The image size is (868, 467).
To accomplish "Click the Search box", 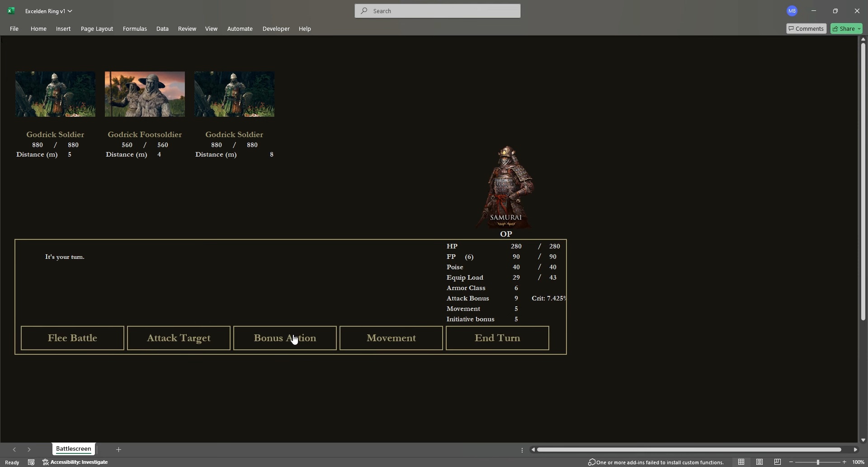I will (x=437, y=11).
